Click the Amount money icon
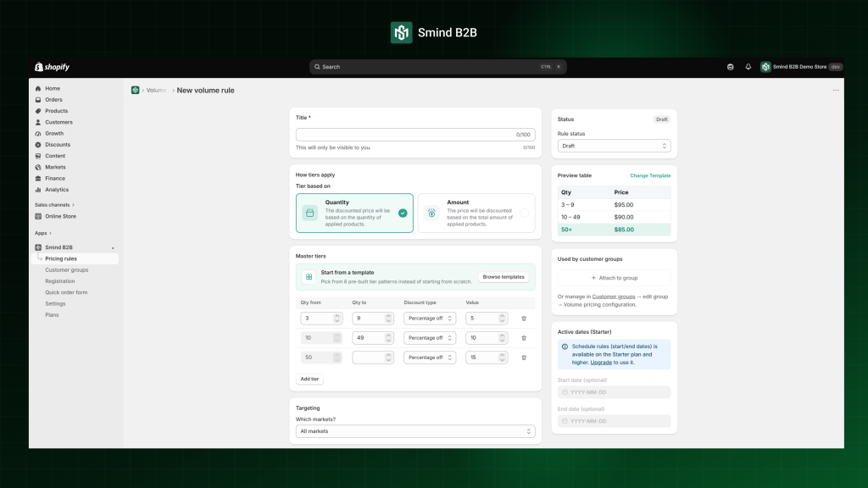The height and width of the screenshot is (488, 868). (431, 213)
